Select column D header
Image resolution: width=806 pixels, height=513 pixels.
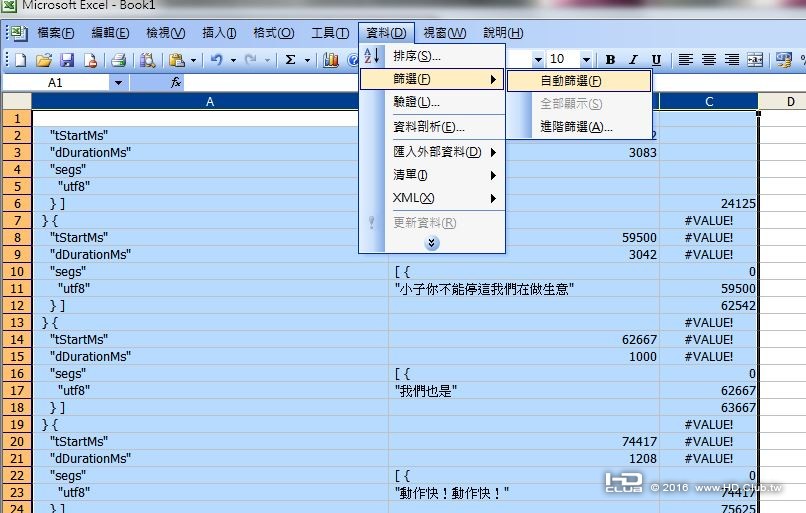[x=782, y=102]
